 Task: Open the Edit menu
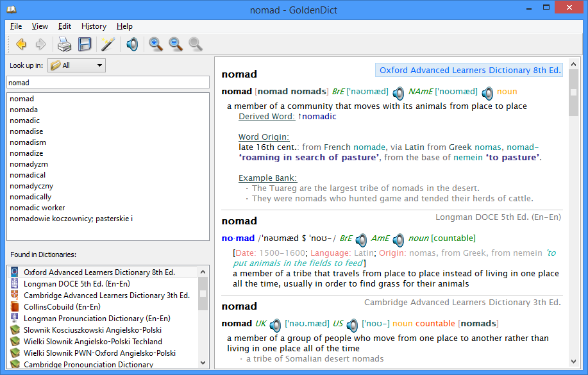pyautogui.click(x=65, y=26)
